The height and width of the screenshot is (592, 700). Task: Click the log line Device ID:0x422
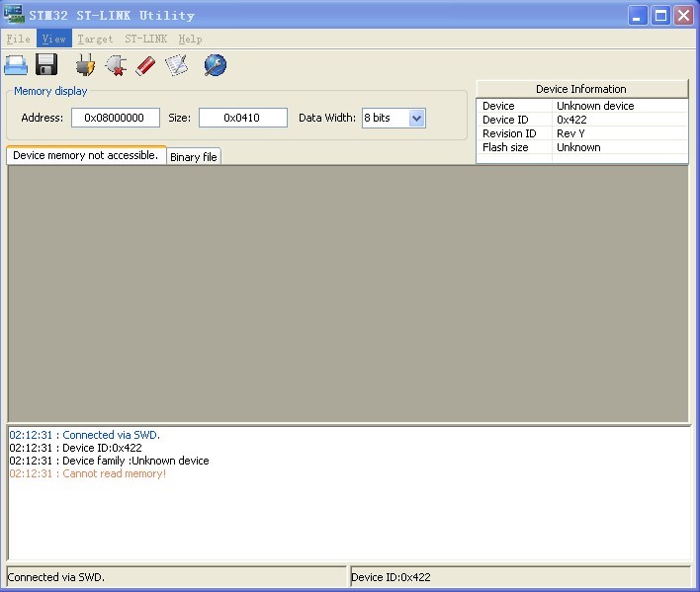(x=75, y=448)
